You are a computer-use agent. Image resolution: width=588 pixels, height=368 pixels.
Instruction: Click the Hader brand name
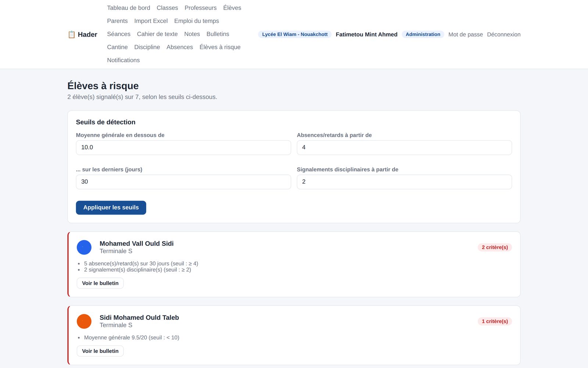[87, 35]
